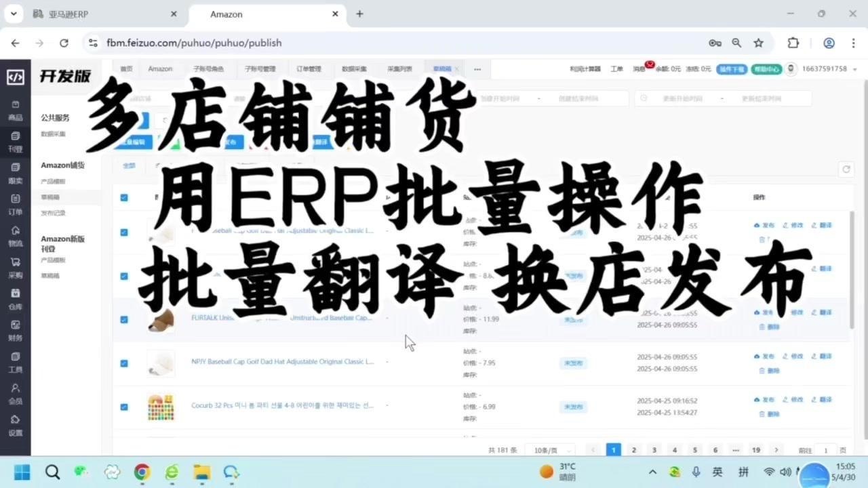
Task: Click microphone icon in system tray
Action: coord(696,472)
